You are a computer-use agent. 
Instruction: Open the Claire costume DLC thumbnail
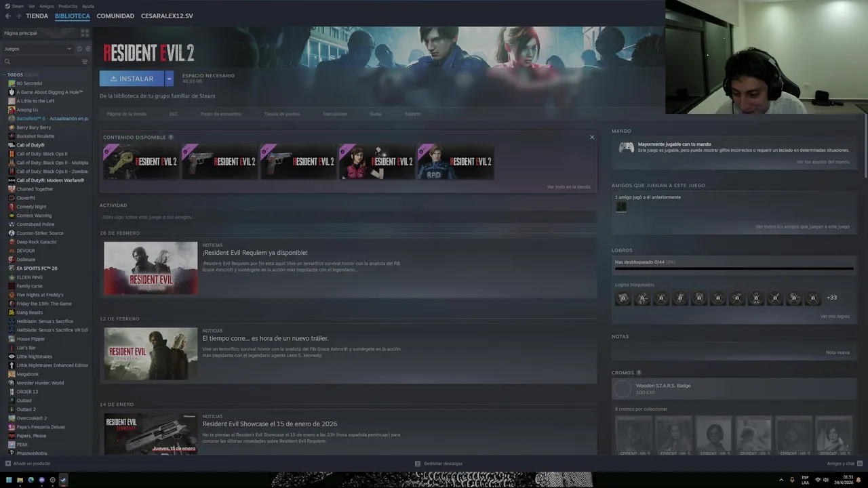click(x=376, y=161)
